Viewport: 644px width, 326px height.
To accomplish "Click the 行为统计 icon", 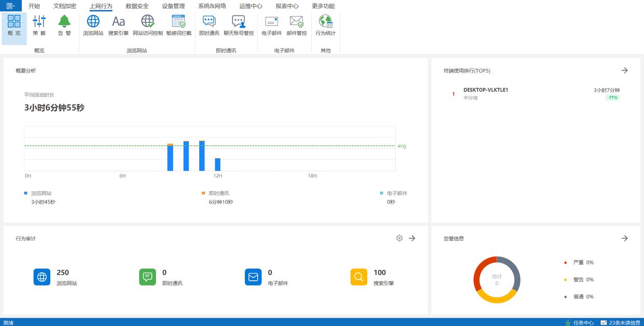I will [326, 25].
